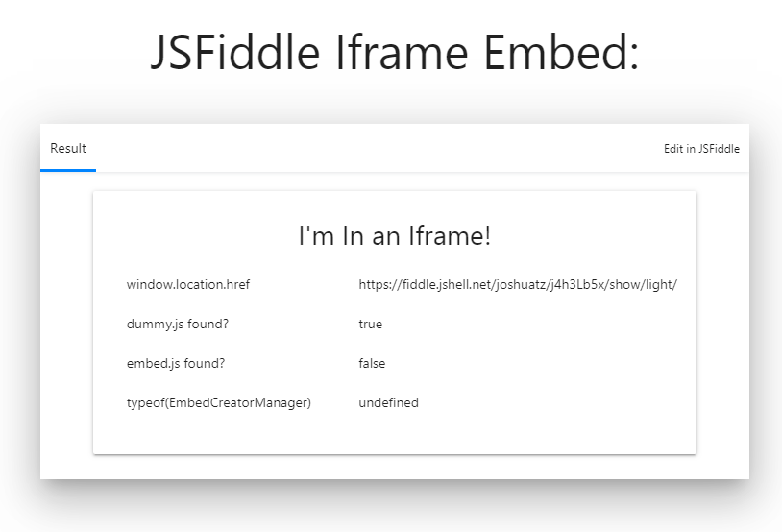The image size is (782, 532).
Task: Click the fiddle.jshell.net URL value
Action: [x=518, y=285]
